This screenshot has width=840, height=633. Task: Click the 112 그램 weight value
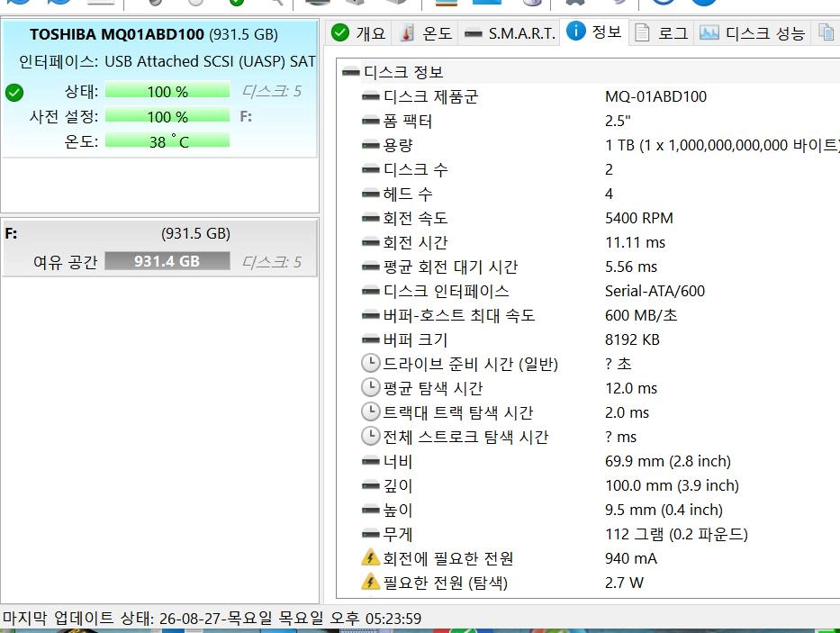click(676, 534)
